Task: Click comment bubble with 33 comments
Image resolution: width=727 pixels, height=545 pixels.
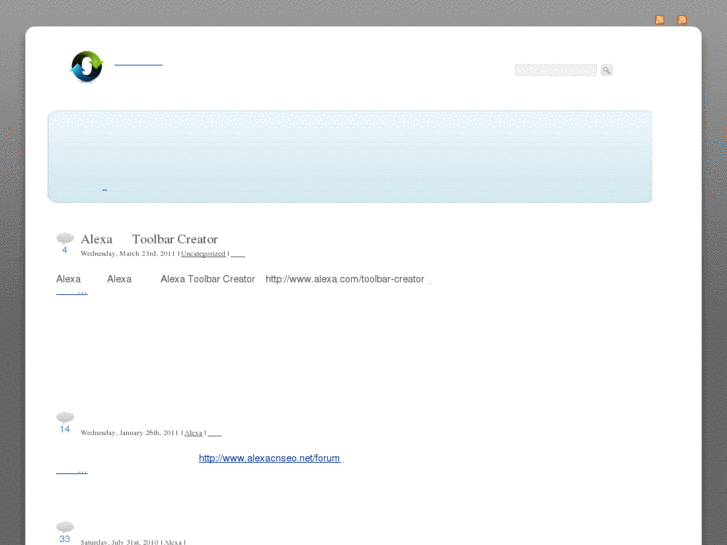Action: [x=64, y=532]
